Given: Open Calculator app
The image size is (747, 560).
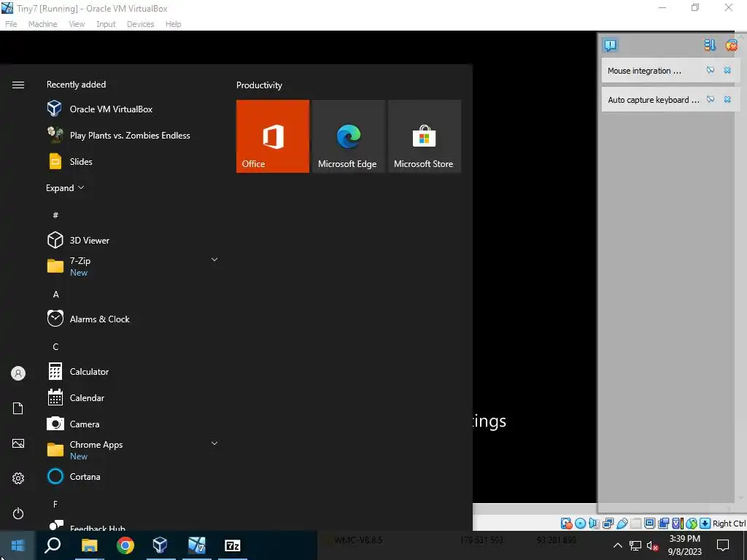Looking at the screenshot, I should tap(132, 371).
